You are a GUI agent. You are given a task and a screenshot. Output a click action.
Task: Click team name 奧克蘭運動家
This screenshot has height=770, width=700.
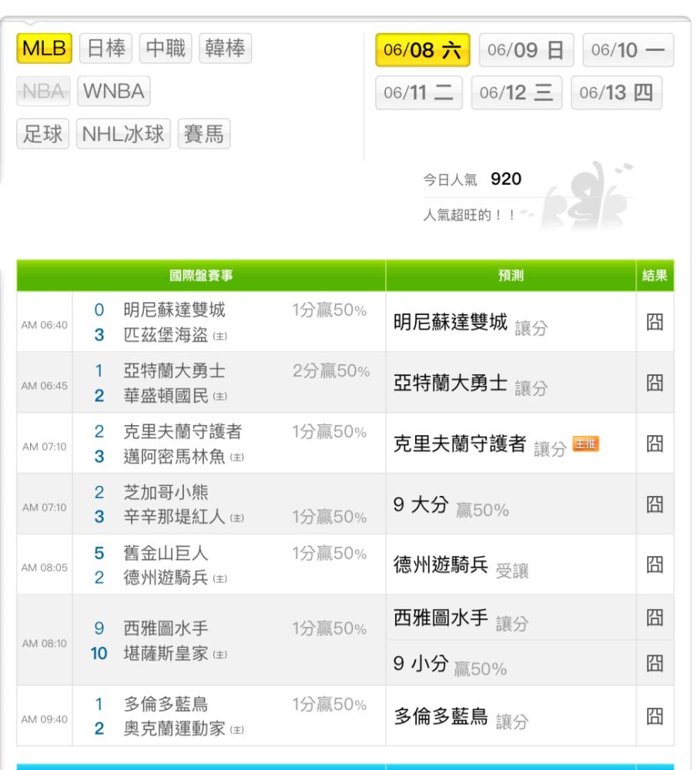tap(174, 728)
